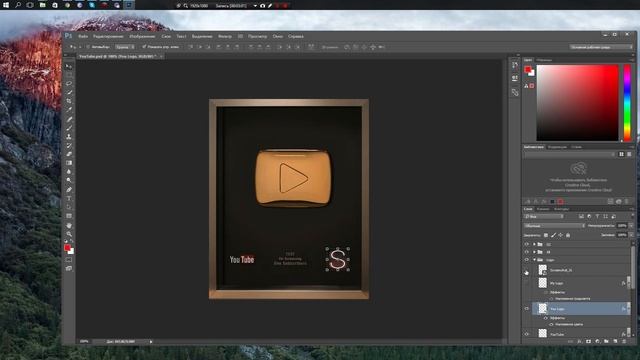Open the workspace switcher dropdown
This screenshot has height=360, width=640.
click(600, 47)
